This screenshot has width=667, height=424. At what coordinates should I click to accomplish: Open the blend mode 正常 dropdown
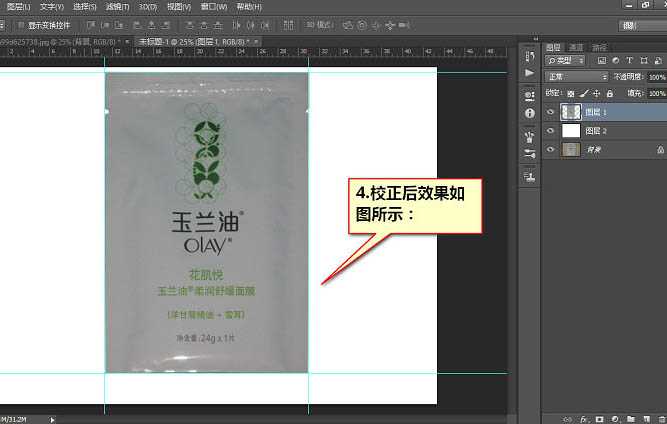coord(576,77)
